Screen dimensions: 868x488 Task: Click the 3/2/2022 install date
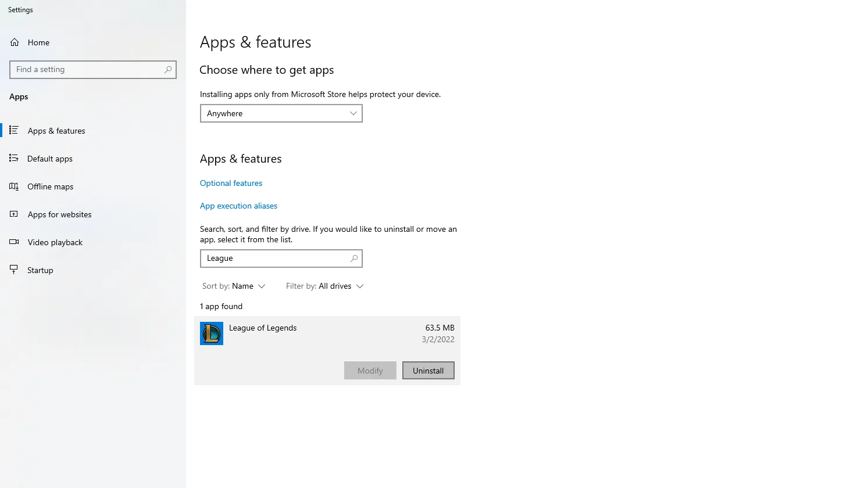(438, 339)
